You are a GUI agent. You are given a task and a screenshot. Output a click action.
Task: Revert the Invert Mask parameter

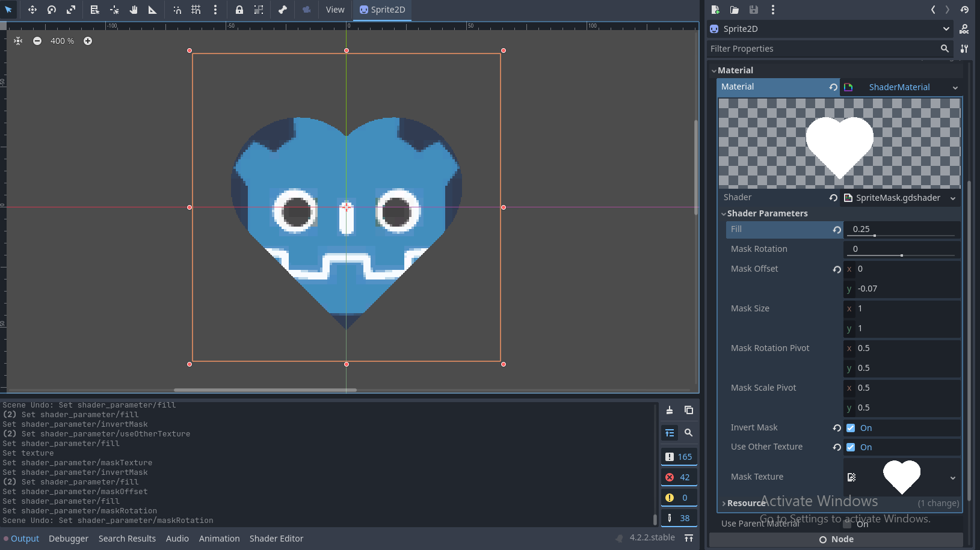pos(837,428)
